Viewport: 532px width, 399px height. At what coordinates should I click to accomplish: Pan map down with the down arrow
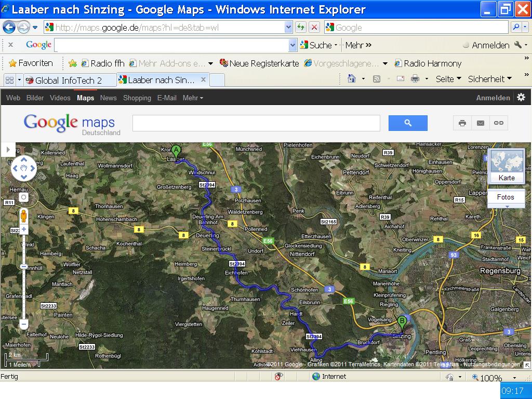coord(24,177)
